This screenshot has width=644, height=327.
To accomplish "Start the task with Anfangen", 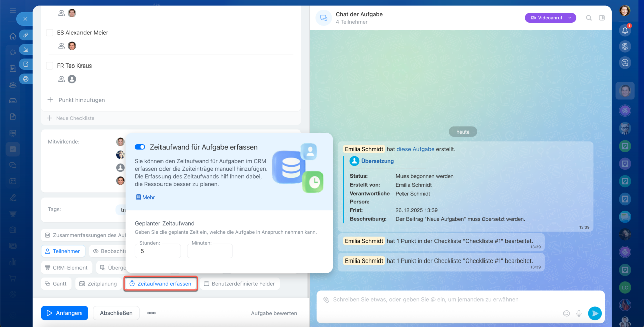I will click(x=64, y=313).
